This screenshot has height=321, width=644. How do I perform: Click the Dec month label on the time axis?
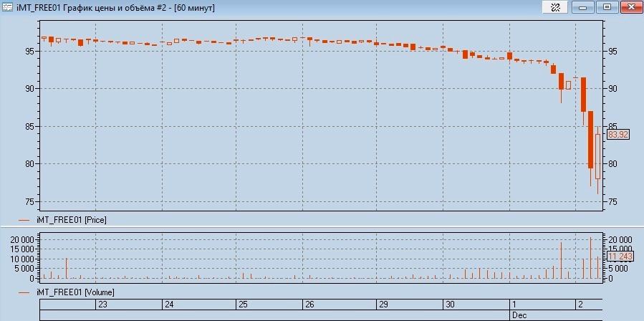tap(519, 316)
